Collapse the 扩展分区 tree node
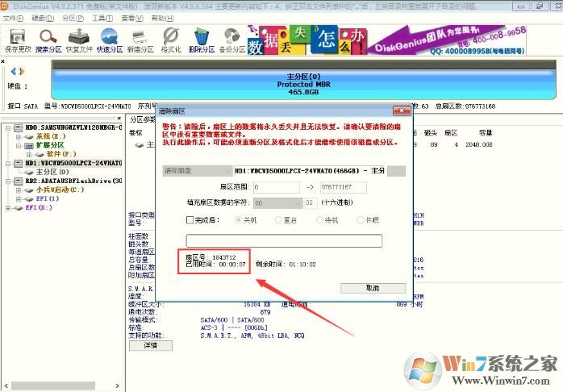This screenshot has height=392, width=563. click(19, 146)
